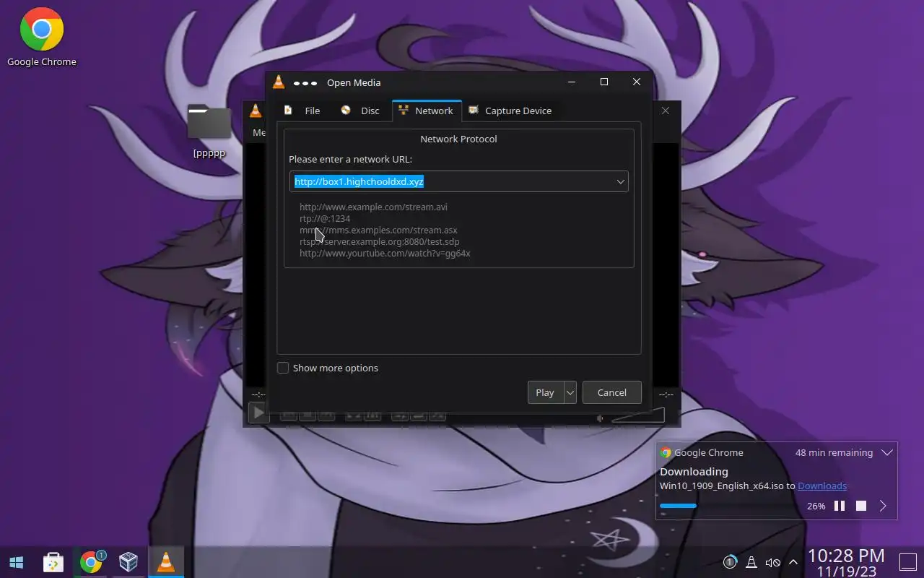This screenshot has height=578, width=924.
Task: Pause the Win10 ISO download
Action: [x=840, y=506]
